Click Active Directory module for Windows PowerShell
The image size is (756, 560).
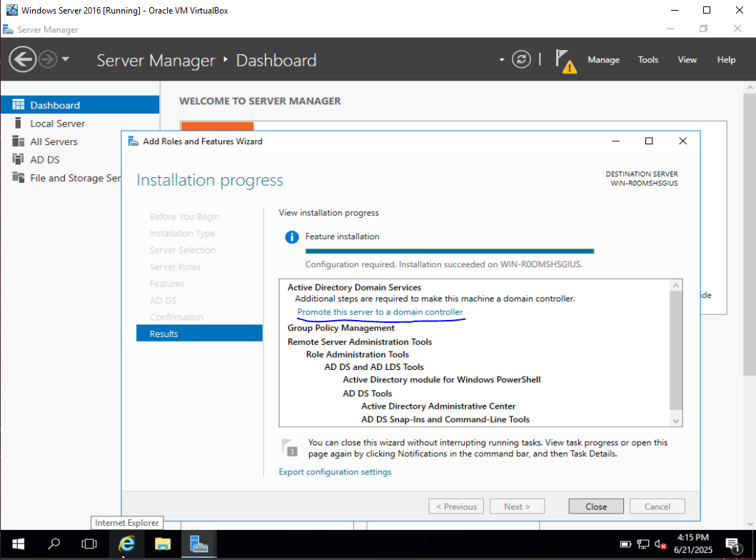pos(442,379)
